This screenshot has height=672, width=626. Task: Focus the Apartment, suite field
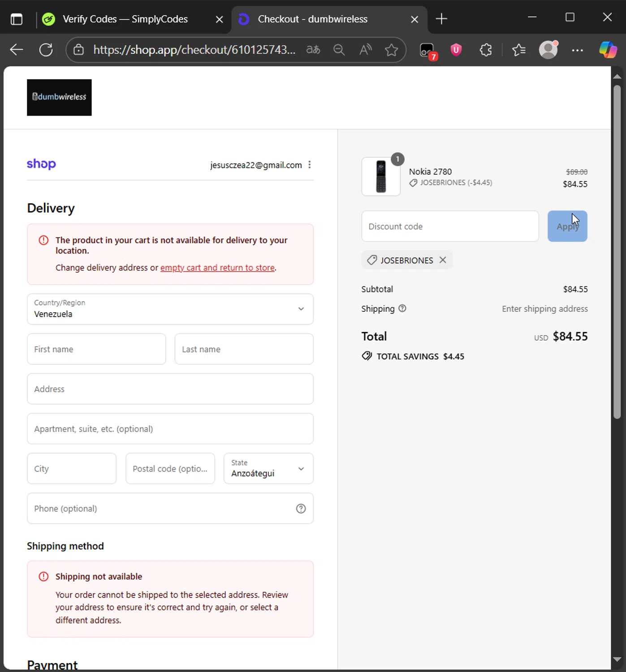pyautogui.click(x=170, y=429)
